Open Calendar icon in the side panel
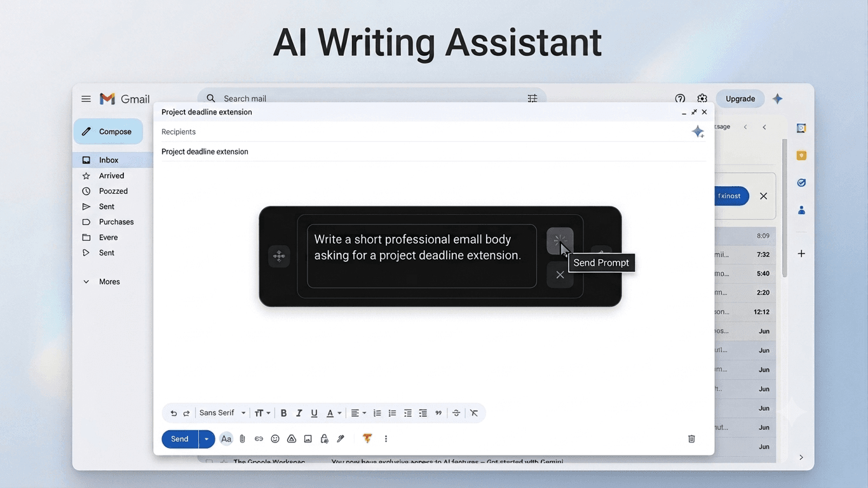 (x=801, y=128)
